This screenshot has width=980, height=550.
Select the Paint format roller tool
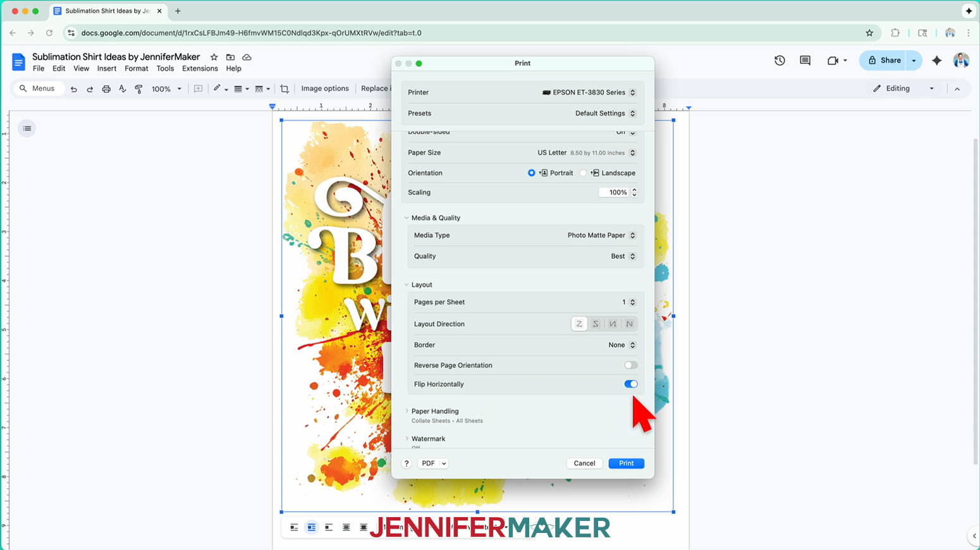(x=138, y=89)
